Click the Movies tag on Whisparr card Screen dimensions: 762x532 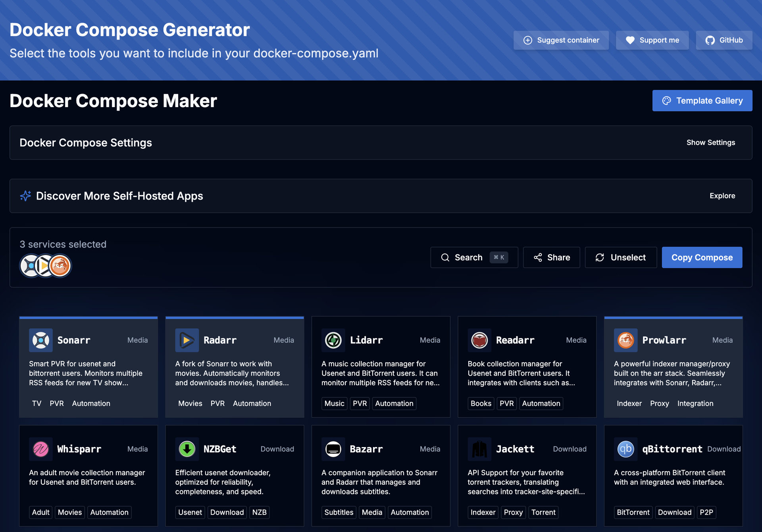(70, 512)
